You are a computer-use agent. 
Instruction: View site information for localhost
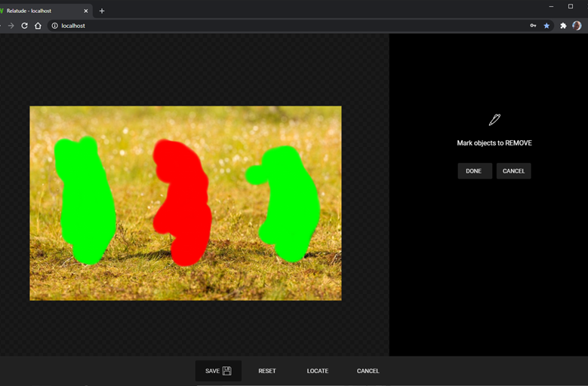click(x=55, y=26)
